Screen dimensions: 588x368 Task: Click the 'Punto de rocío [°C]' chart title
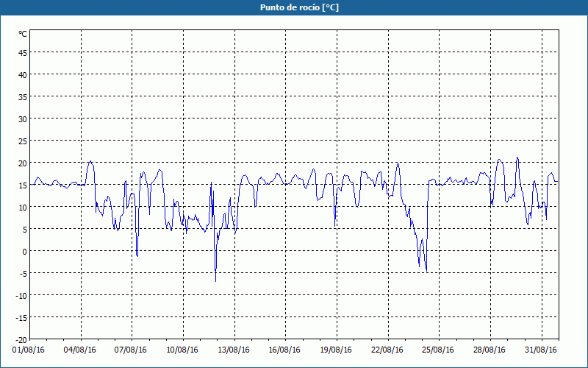[x=299, y=7]
